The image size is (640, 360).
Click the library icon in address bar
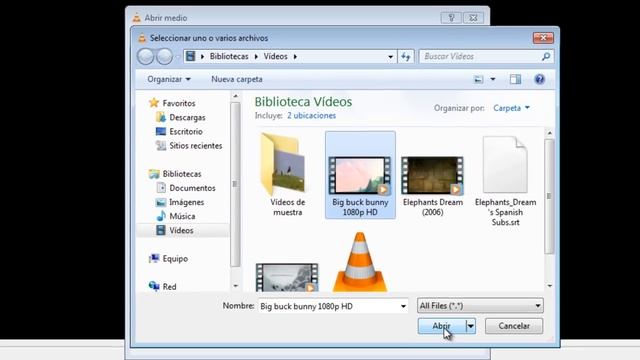click(x=190, y=56)
